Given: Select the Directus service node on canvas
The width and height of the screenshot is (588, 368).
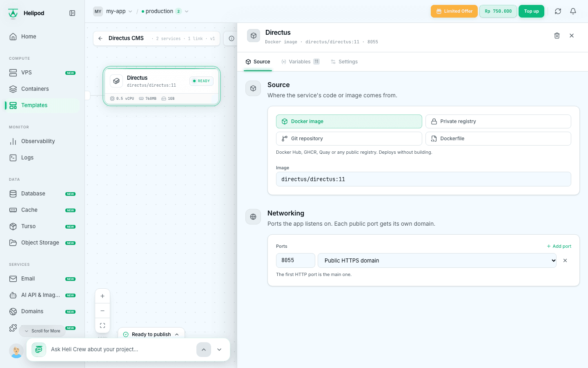Looking at the screenshot, I should [x=162, y=86].
